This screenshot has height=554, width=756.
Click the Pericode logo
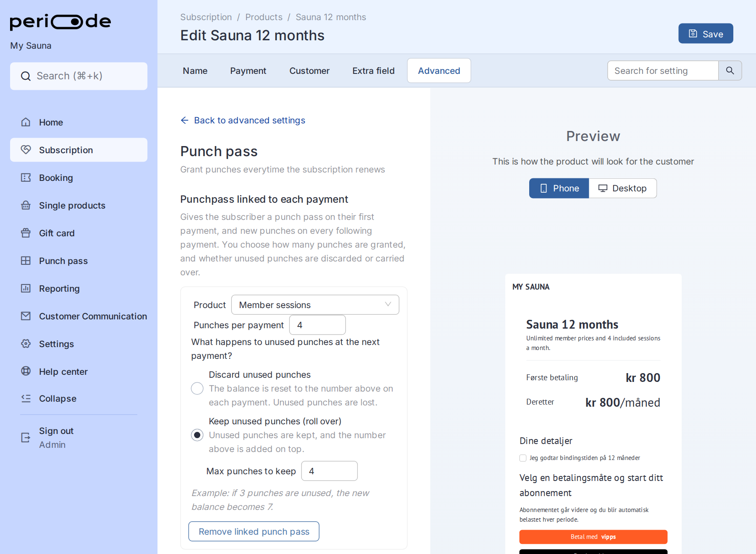pyautogui.click(x=60, y=22)
